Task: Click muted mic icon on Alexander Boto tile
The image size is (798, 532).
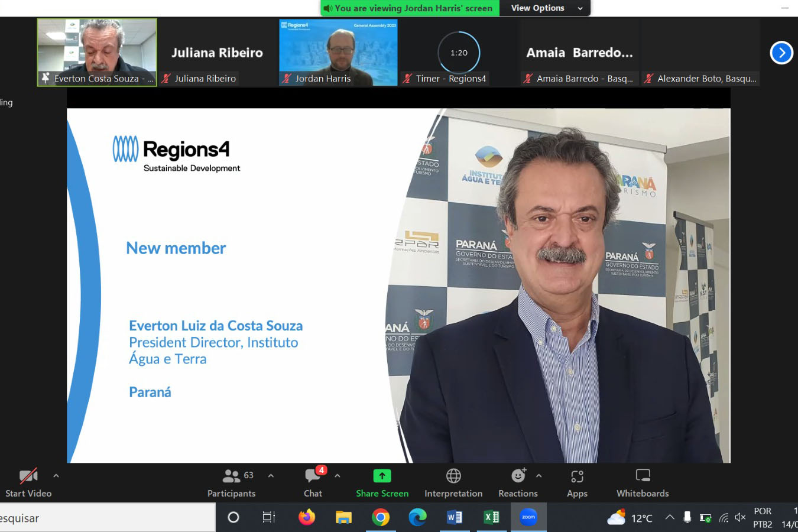Action: click(648, 78)
